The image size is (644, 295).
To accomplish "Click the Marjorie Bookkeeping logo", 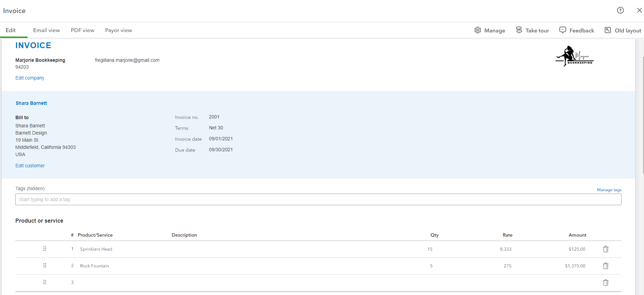I will [x=575, y=56].
